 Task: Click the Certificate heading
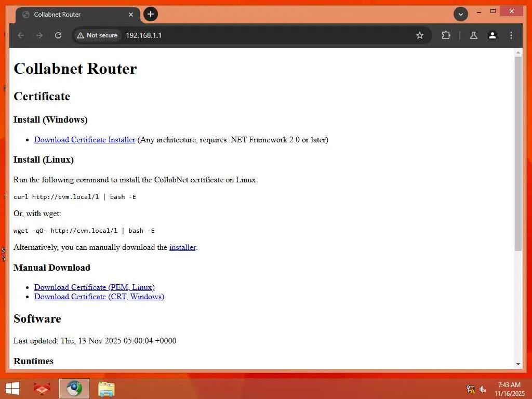42,96
